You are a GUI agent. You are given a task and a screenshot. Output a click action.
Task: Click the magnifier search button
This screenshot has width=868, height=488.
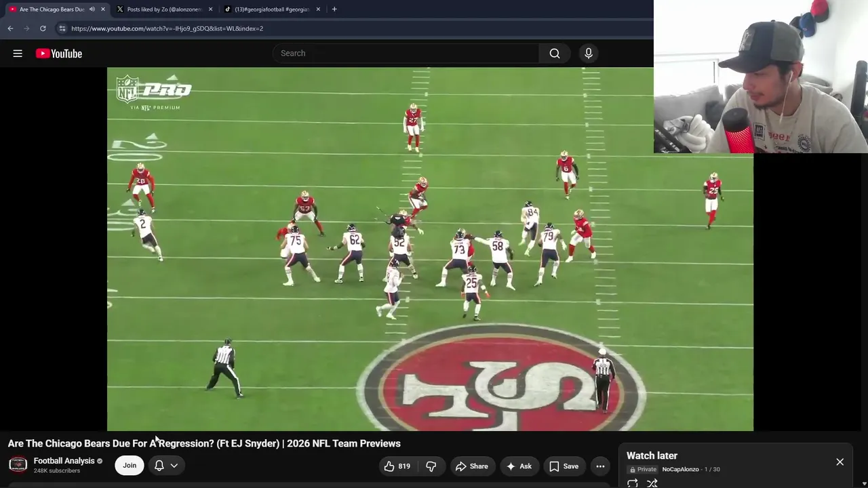pos(555,54)
